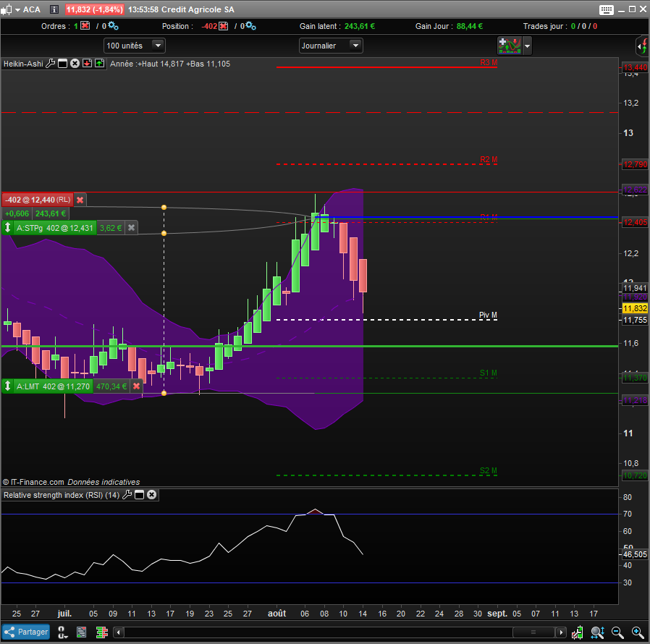Screen dimensions: 650x644
Task: Open the chart style candlestick menu
Action: [x=10, y=9]
